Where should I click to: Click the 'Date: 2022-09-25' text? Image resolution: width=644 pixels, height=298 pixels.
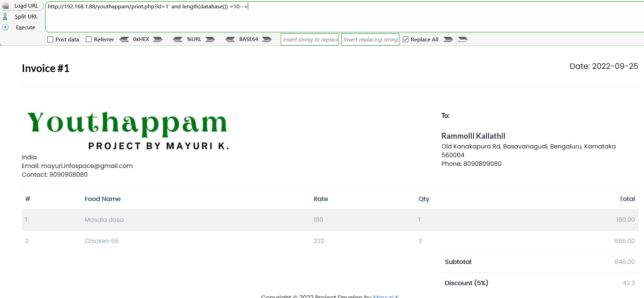pos(604,66)
